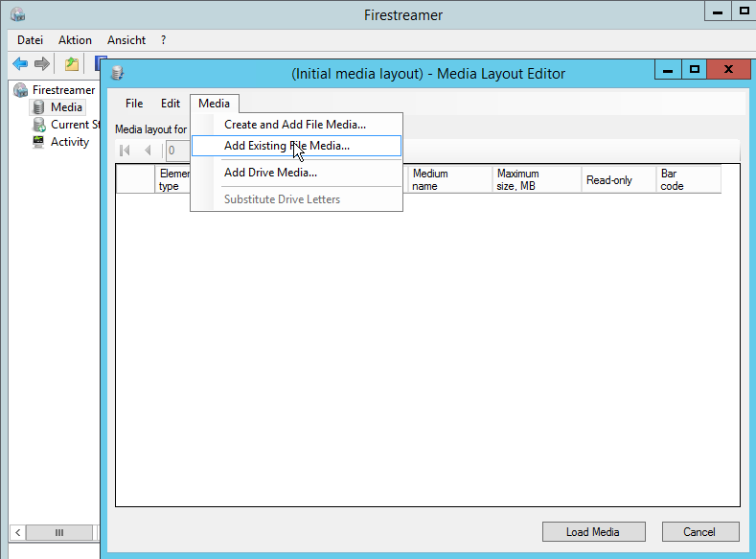This screenshot has height=559, width=756.
Task: Open the Edit menu in editor
Action: point(171,104)
